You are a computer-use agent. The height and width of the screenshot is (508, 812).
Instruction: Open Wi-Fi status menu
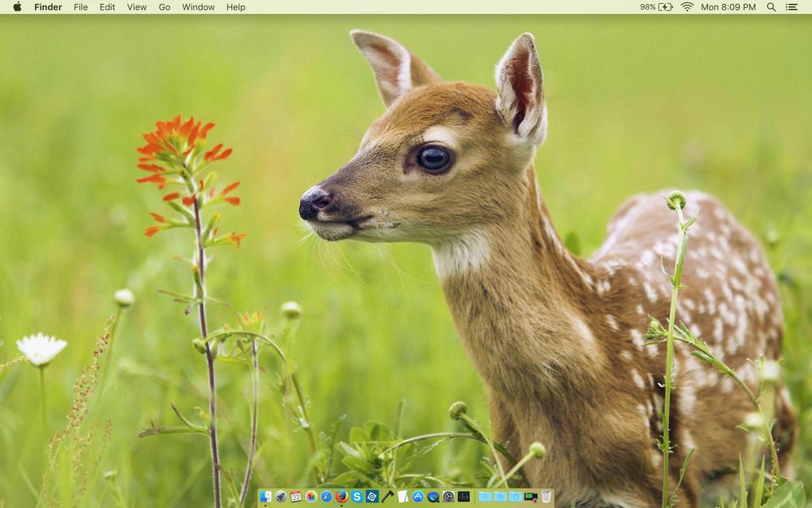(687, 7)
